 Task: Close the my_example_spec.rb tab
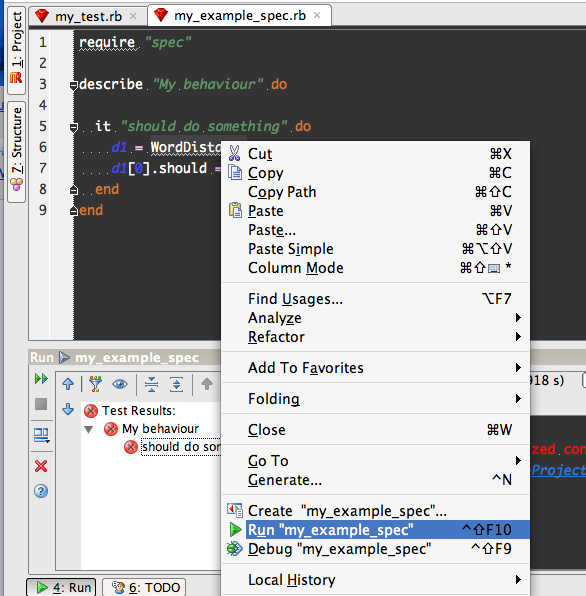[x=317, y=15]
